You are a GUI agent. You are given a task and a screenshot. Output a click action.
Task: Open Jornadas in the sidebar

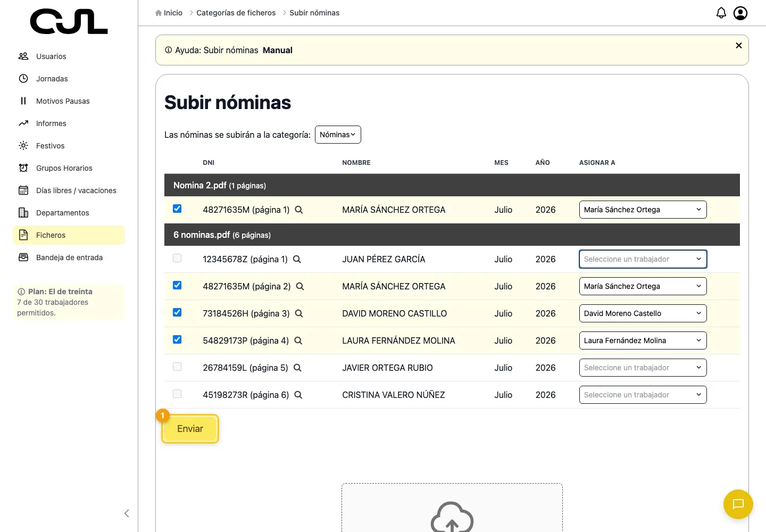point(69,79)
